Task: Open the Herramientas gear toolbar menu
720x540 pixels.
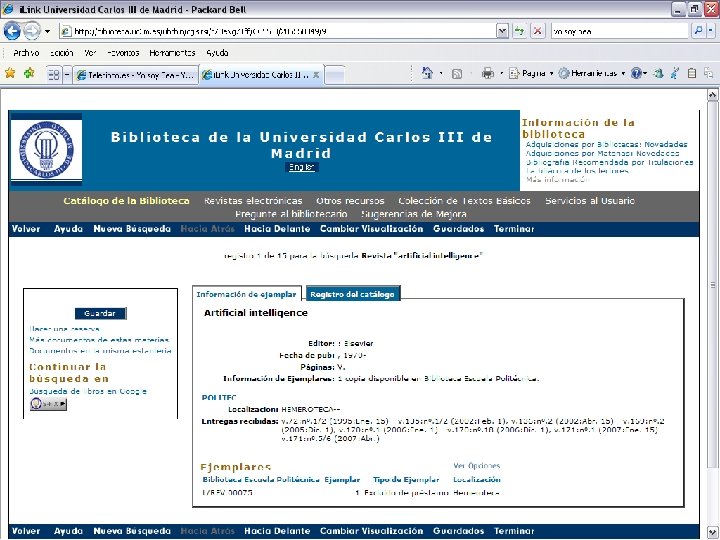Action: (x=592, y=73)
